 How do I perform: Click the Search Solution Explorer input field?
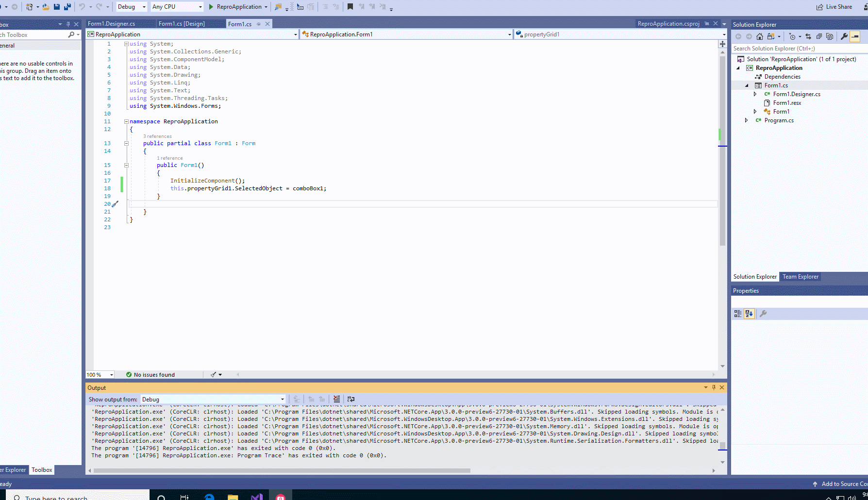click(x=799, y=49)
